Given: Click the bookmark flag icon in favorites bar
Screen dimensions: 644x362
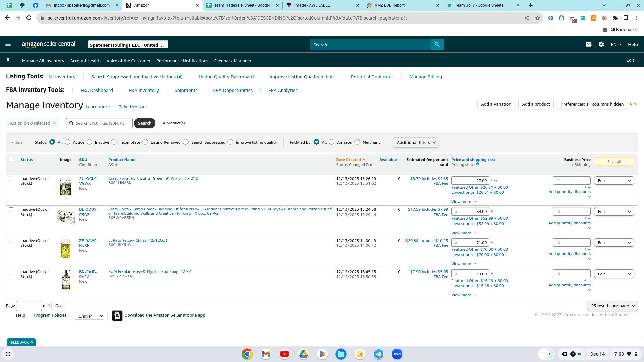Looking at the screenshot, I should click(x=8, y=60).
